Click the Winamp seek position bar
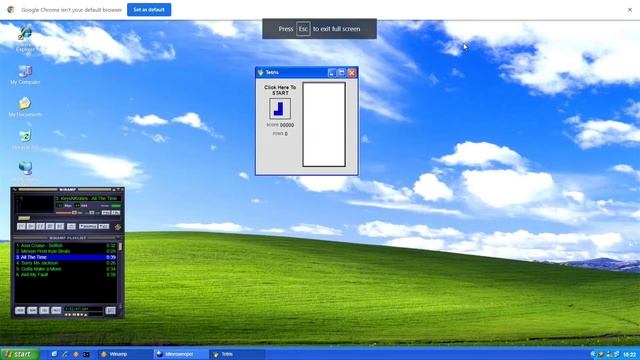 [x=68, y=218]
